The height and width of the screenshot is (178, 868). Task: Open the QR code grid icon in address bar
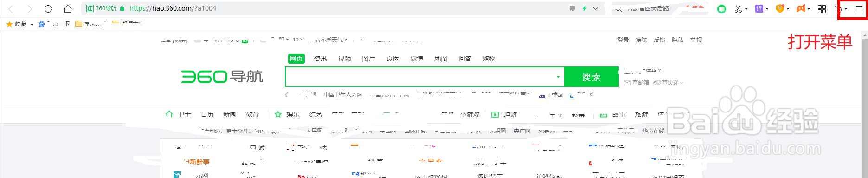[572, 8]
